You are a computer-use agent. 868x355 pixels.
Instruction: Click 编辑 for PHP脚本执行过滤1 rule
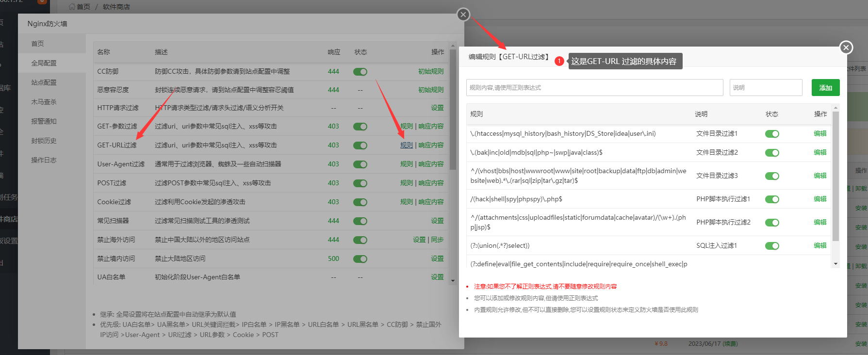820,199
